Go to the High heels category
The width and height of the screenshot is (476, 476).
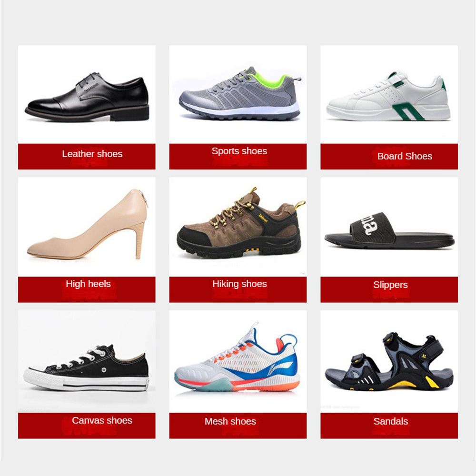[x=89, y=284]
